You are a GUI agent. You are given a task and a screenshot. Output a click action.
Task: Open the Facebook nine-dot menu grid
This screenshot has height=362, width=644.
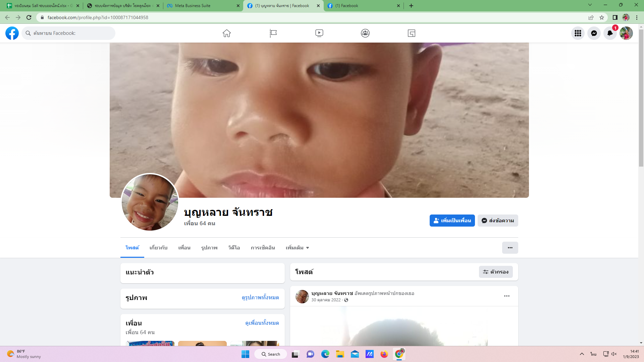coord(578,33)
